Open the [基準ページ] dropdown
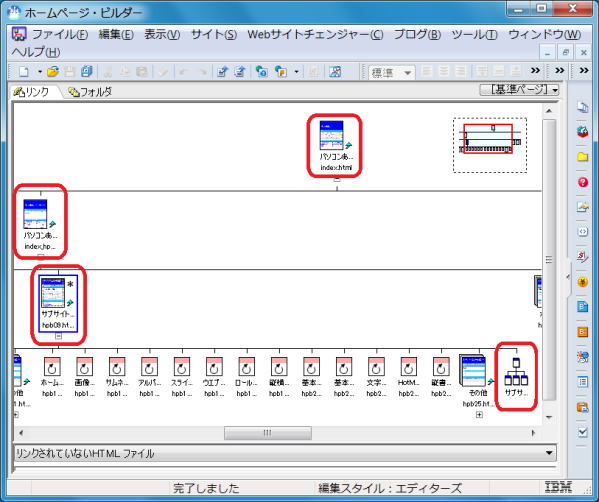Viewport: 599px width, 502px height. click(x=519, y=90)
